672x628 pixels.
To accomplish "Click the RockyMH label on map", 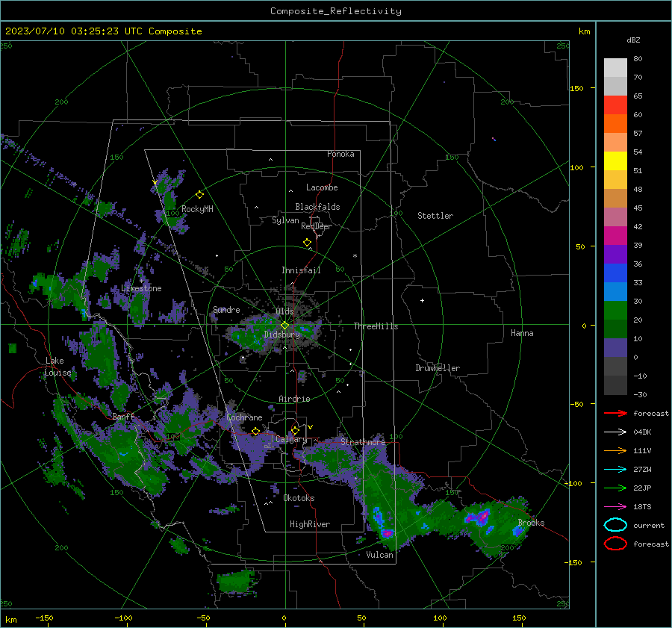I will click(x=197, y=209).
